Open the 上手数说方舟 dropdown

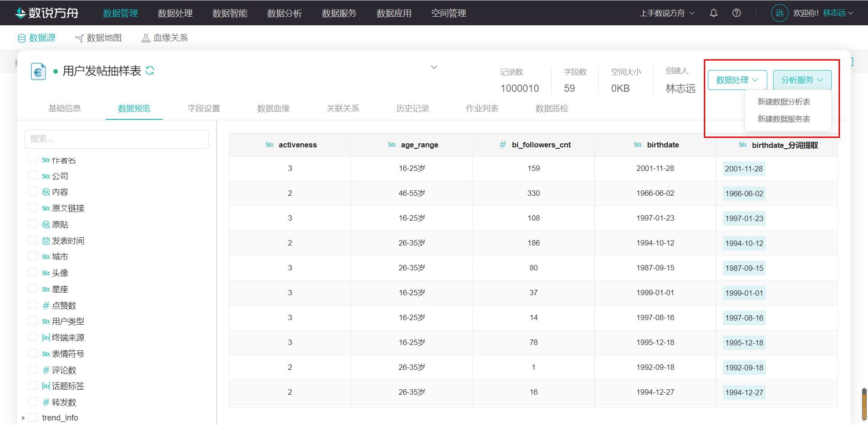pyautogui.click(x=667, y=13)
